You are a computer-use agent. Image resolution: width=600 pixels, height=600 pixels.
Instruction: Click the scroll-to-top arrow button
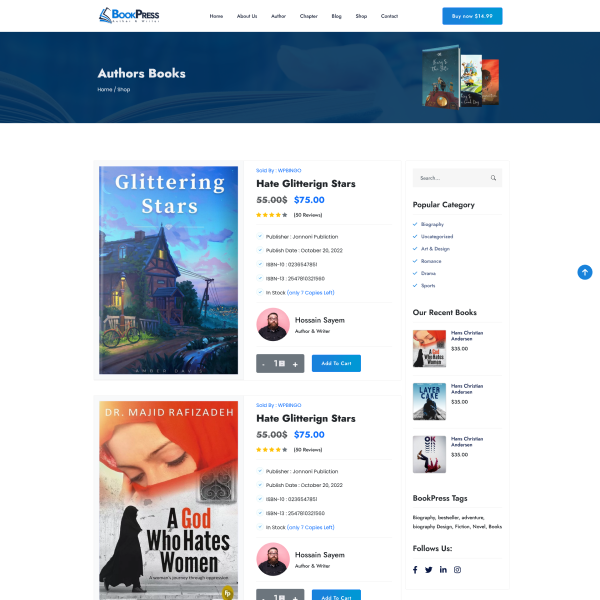click(585, 272)
